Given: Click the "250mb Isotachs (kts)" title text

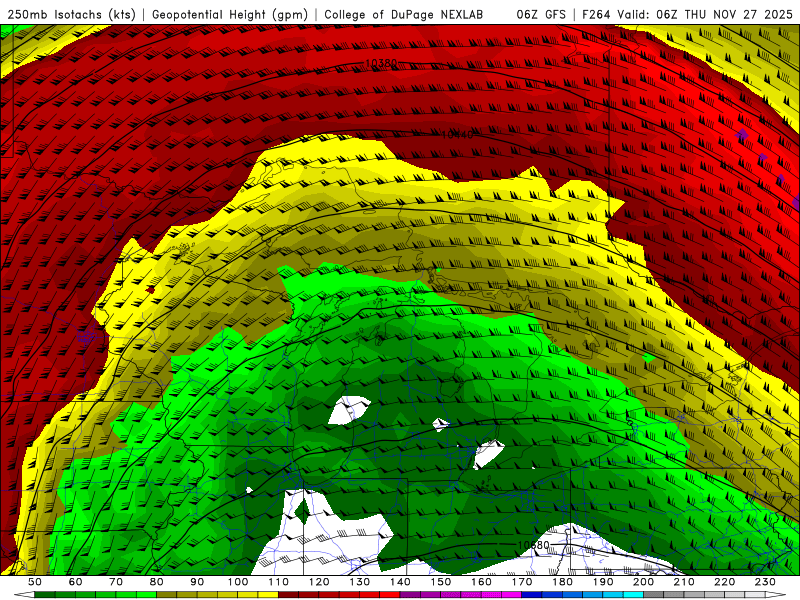Looking at the screenshot, I should pos(71,14).
